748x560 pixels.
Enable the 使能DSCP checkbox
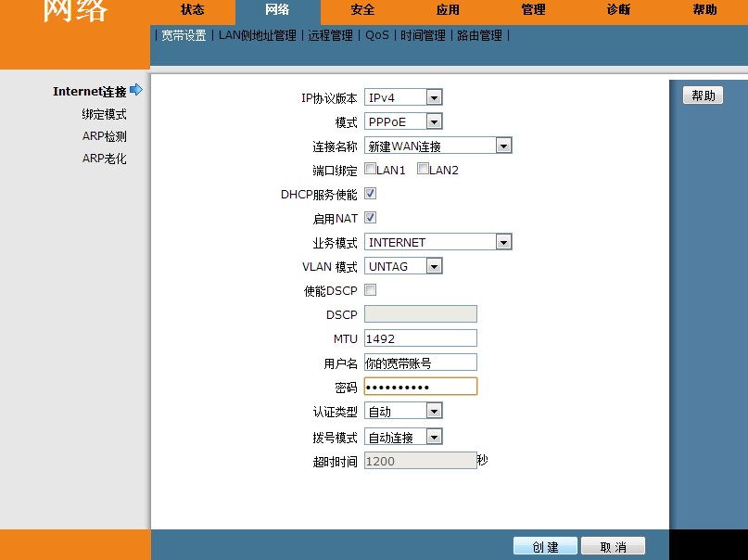tap(371, 290)
